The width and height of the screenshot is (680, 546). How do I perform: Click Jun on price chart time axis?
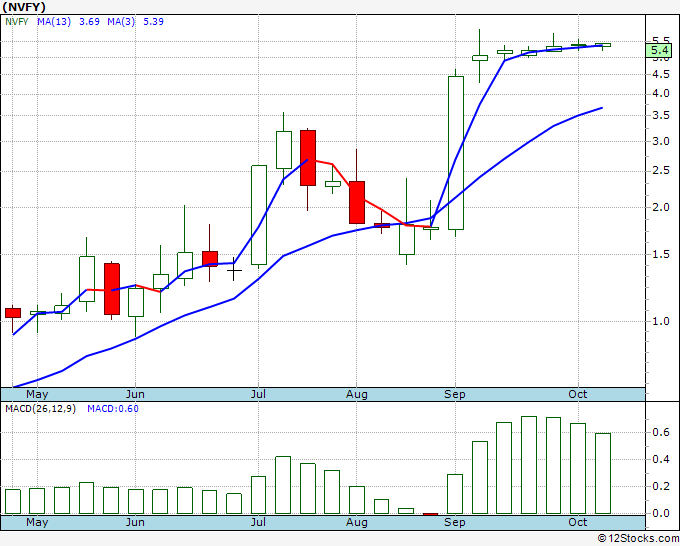[135, 394]
